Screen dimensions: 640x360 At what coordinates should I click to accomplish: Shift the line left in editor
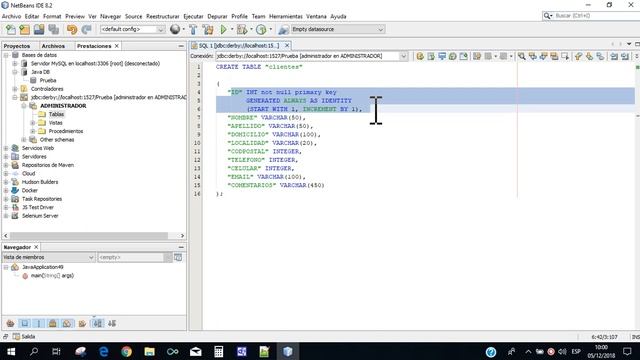pos(614,56)
